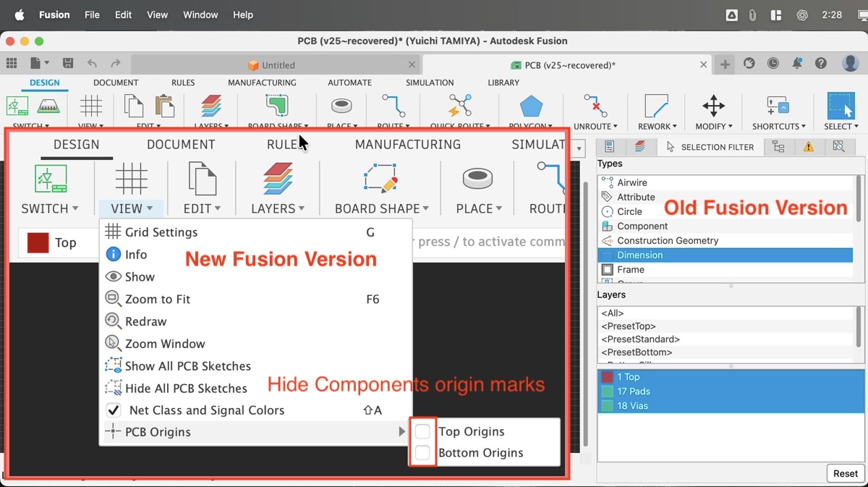Open the find magnifier panel tab
Image resolution: width=868 pixels, height=487 pixels.
click(838, 146)
